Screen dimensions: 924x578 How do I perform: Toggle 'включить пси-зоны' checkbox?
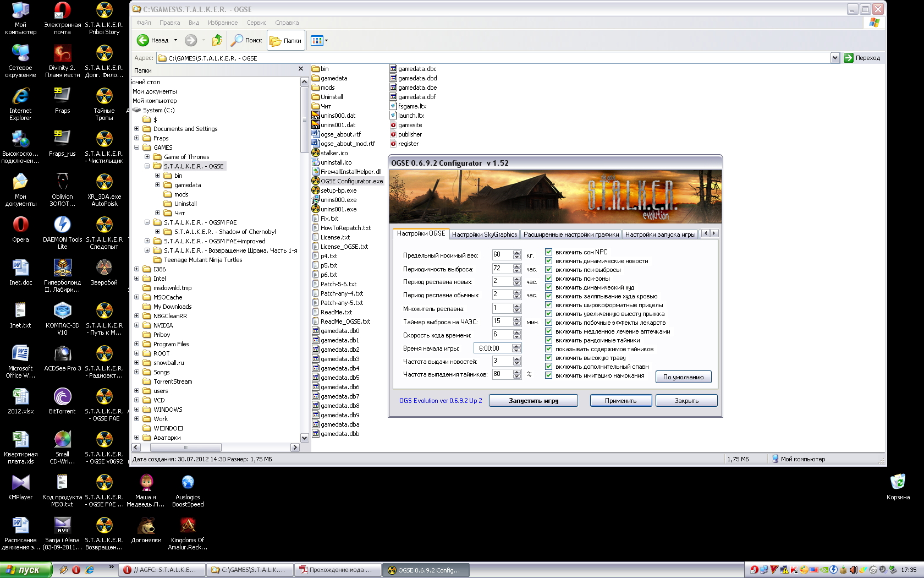(x=548, y=279)
